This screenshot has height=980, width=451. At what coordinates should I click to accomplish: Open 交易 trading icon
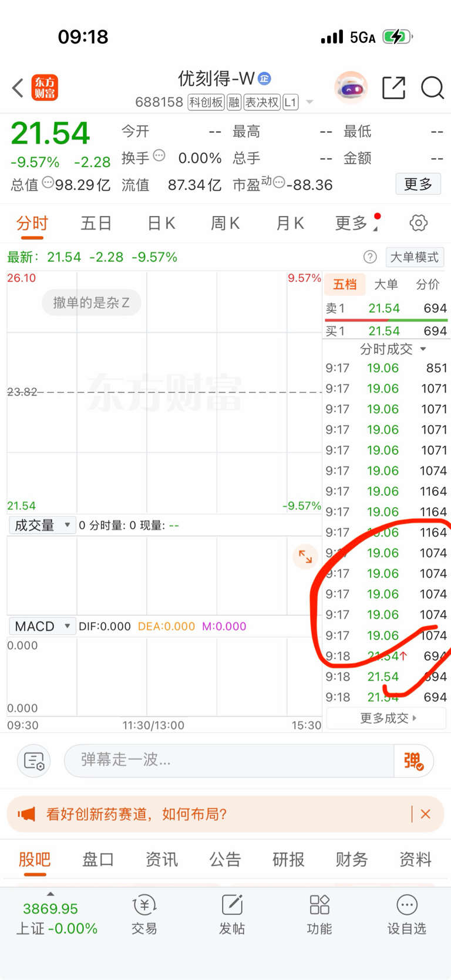[x=144, y=914]
